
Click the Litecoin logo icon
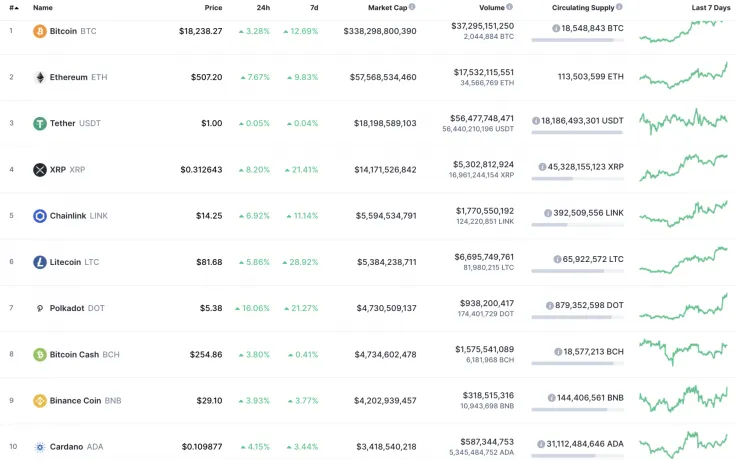tap(39, 262)
